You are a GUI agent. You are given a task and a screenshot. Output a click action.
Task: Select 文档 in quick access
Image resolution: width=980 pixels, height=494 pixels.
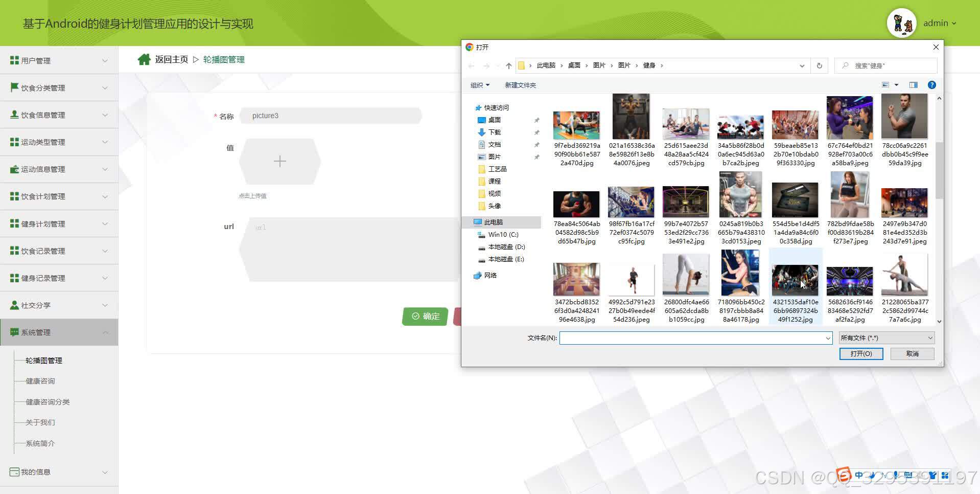tap(494, 144)
